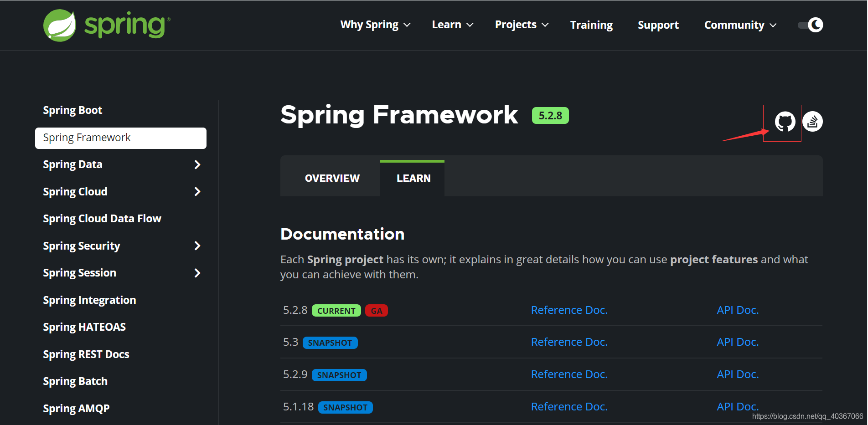This screenshot has width=868, height=425.
Task: Open the Training page
Action: pyautogui.click(x=591, y=25)
